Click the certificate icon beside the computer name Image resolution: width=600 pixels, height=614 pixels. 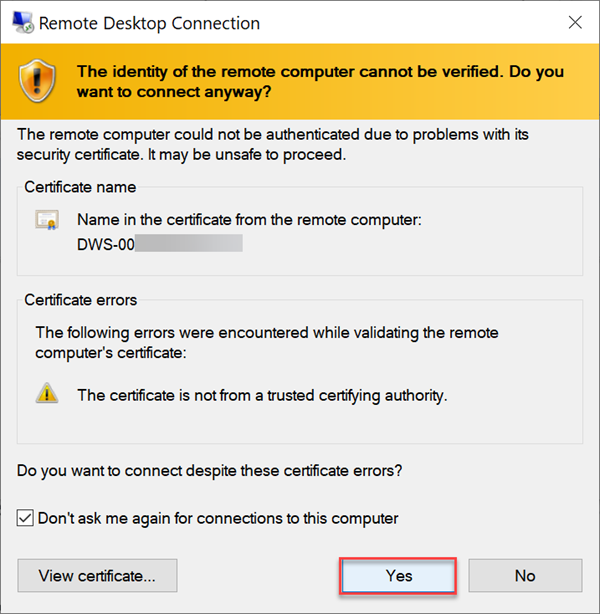point(47,220)
